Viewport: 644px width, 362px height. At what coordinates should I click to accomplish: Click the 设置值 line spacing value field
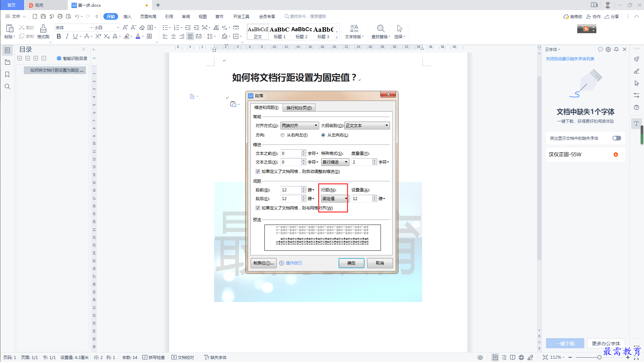coord(362,198)
